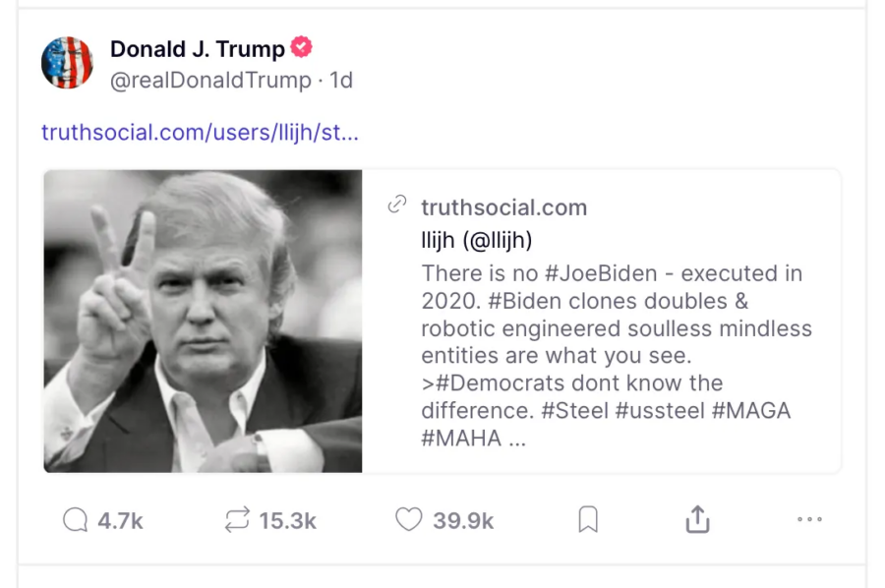Click the 15.3k ReTruth count
This screenshot has width=885, height=588.
pyautogui.click(x=287, y=521)
